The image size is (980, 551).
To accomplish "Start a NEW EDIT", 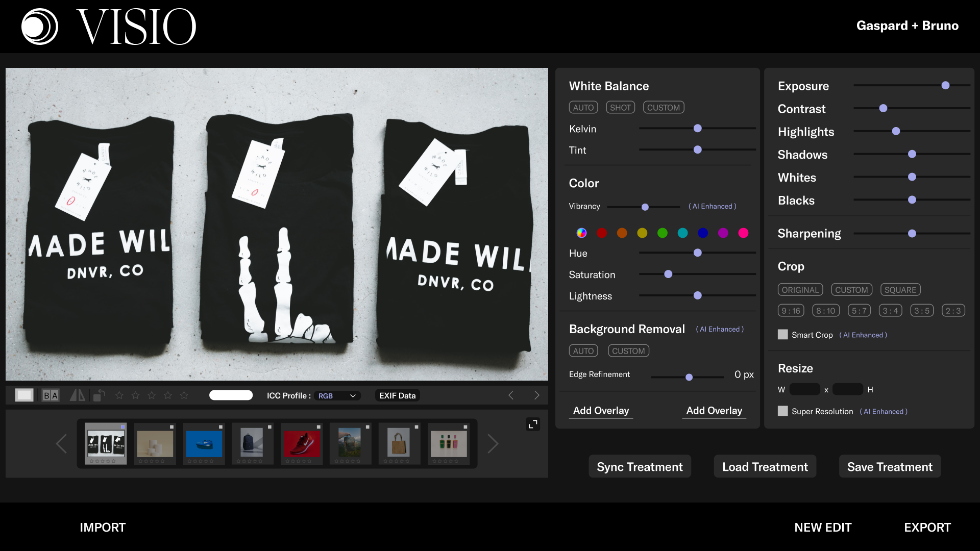I will pyautogui.click(x=823, y=528).
